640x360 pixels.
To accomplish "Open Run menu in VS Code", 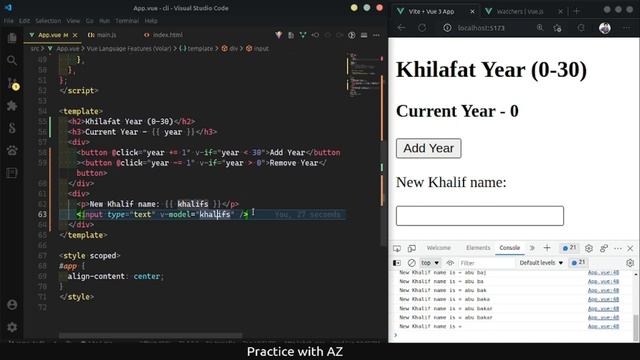I will click(104, 21).
